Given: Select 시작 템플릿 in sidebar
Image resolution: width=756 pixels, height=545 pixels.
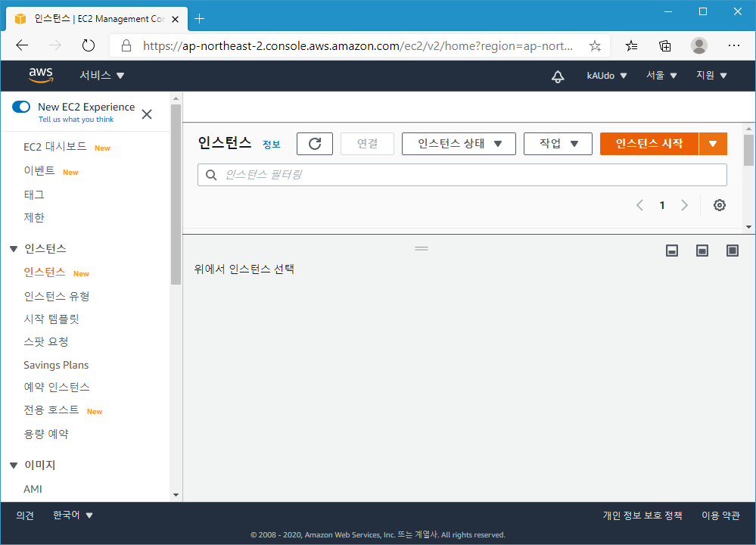Looking at the screenshot, I should click(x=51, y=319).
